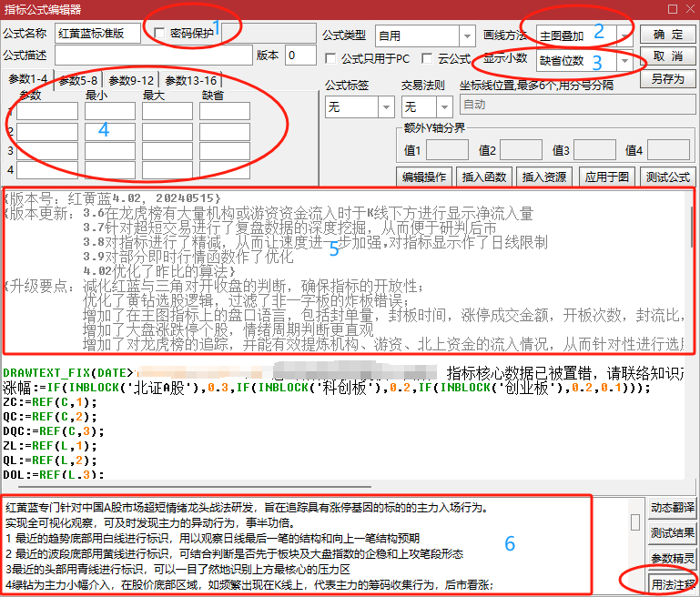Click the 坐标线位置 input showing 自动
This screenshot has height=597, width=700.
click(x=578, y=105)
